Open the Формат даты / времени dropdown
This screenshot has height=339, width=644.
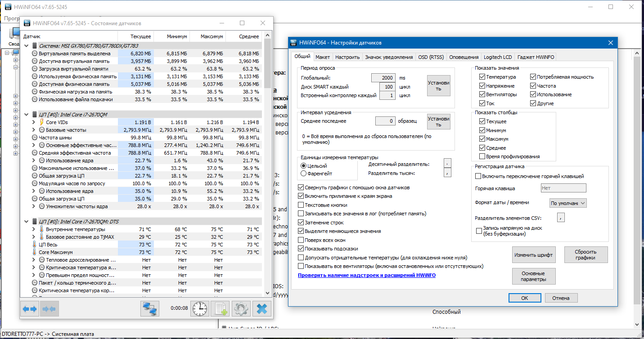[x=568, y=203]
